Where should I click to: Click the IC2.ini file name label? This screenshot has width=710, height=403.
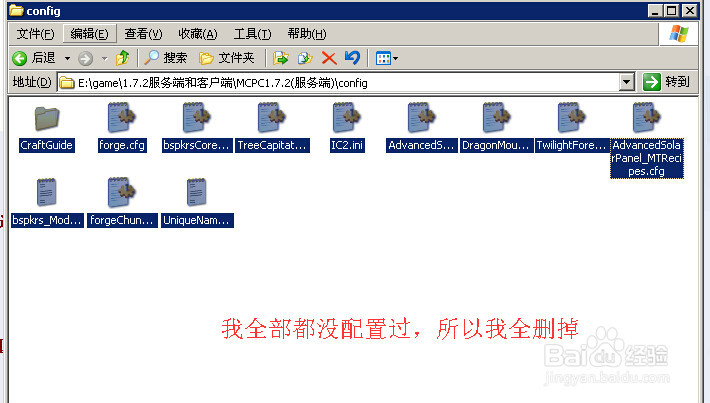tap(347, 145)
